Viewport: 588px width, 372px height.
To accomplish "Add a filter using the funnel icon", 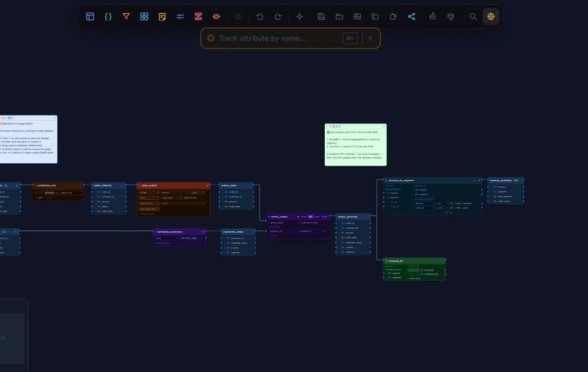I will click(126, 16).
